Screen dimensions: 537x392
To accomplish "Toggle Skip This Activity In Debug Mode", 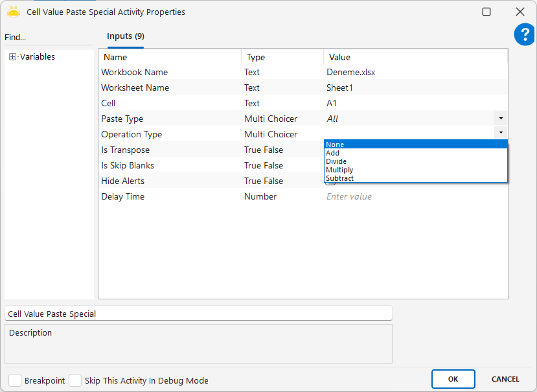I will click(75, 380).
